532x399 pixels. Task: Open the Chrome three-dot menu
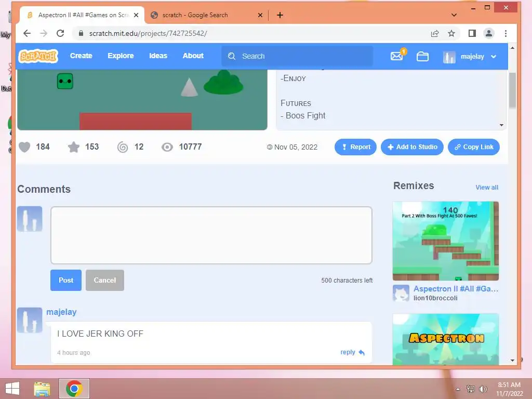pos(506,33)
